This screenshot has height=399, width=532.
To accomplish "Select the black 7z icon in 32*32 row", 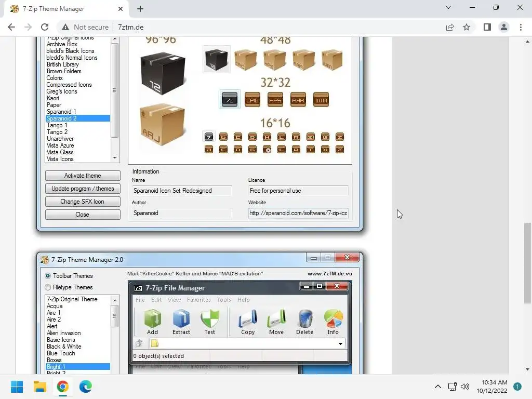I will (x=230, y=99).
